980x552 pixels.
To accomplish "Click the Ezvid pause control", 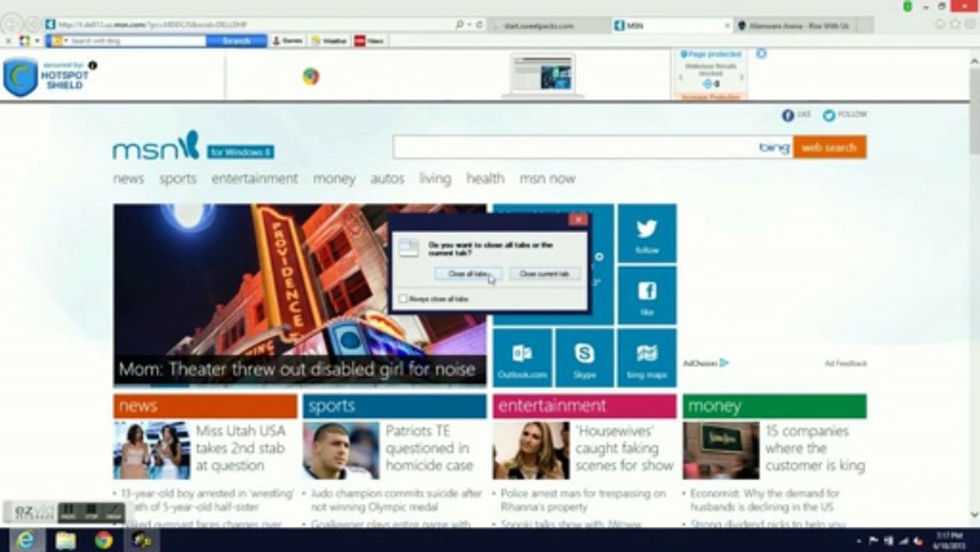I will [67, 511].
